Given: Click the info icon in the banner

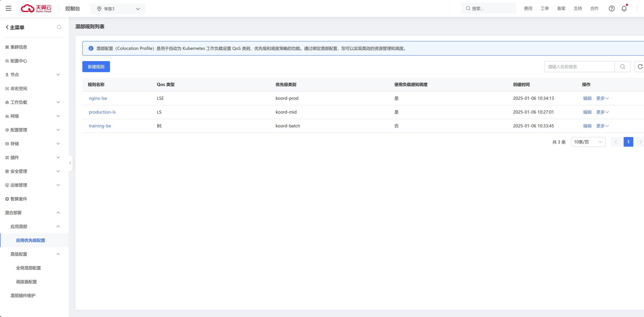Looking at the screenshot, I should (91, 48).
